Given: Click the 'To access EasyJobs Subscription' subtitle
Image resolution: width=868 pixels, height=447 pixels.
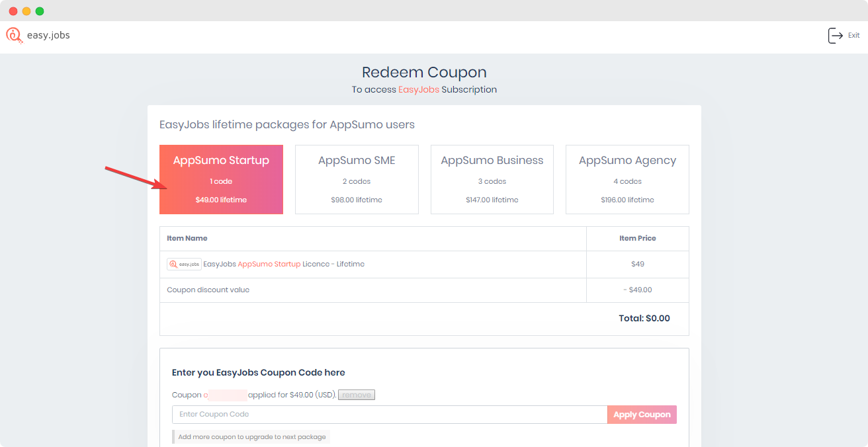Looking at the screenshot, I should [424, 89].
